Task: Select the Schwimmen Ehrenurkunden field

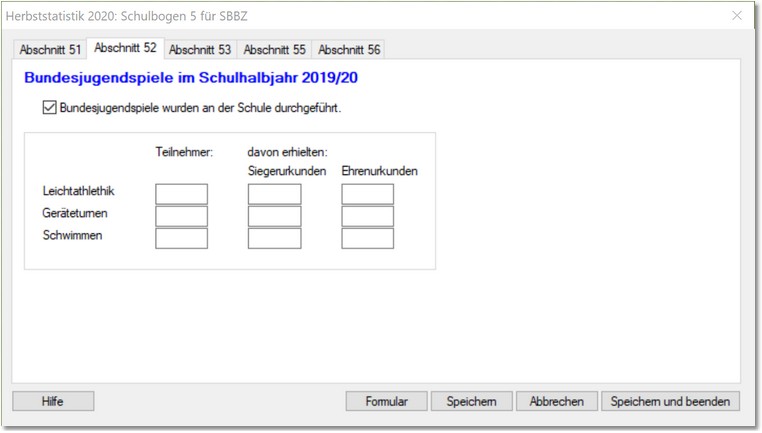Action: tap(367, 238)
